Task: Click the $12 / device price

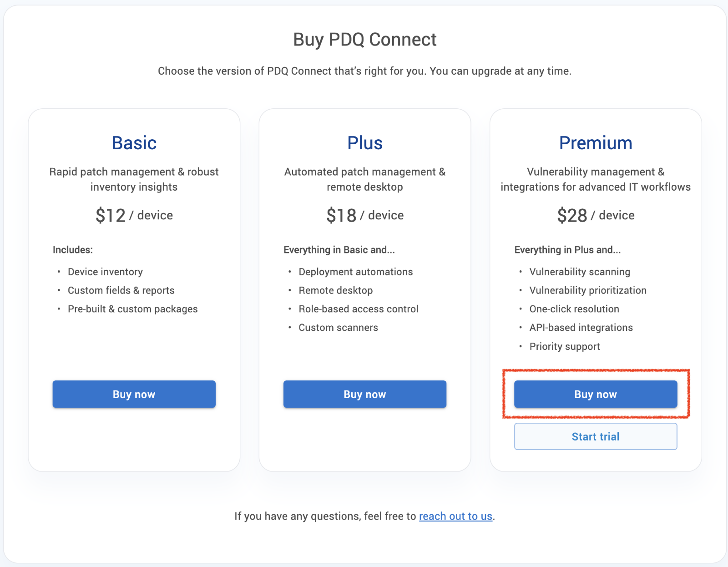Action: tap(134, 215)
